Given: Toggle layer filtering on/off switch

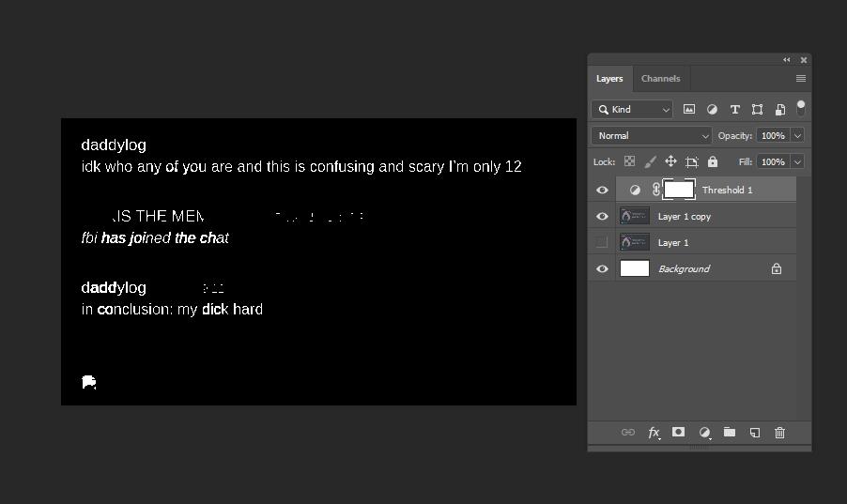Looking at the screenshot, I should tap(801, 108).
